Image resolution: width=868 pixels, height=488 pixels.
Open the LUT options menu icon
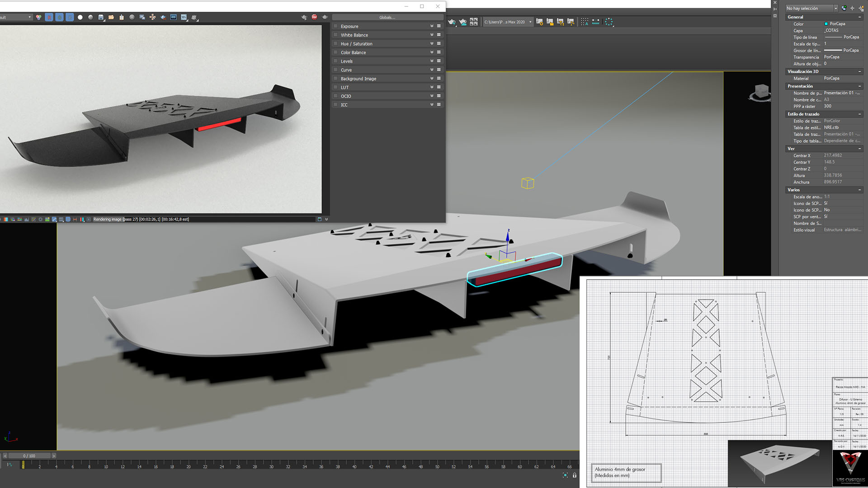pyautogui.click(x=439, y=87)
